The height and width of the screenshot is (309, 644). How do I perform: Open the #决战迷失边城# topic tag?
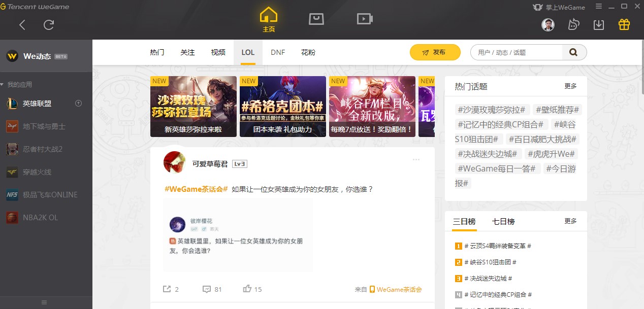488,154
